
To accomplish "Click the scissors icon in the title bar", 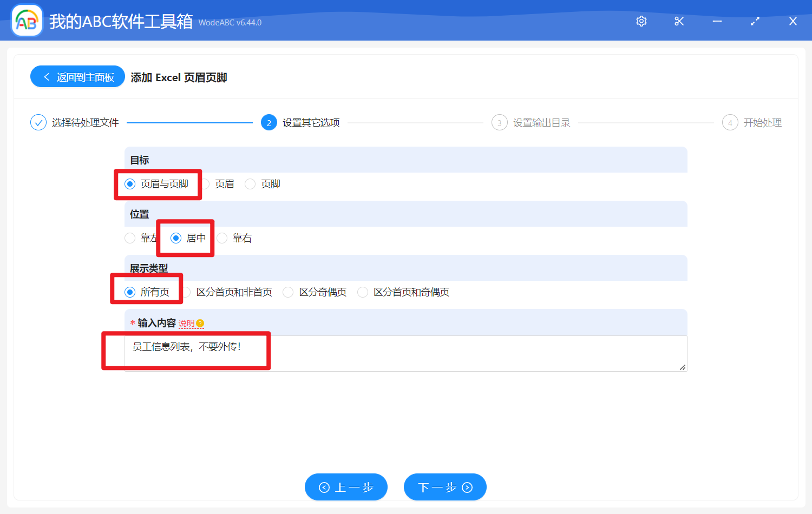I will [x=679, y=21].
